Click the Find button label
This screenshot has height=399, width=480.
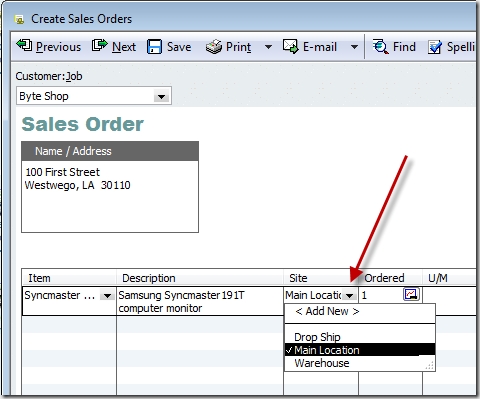[x=404, y=47]
